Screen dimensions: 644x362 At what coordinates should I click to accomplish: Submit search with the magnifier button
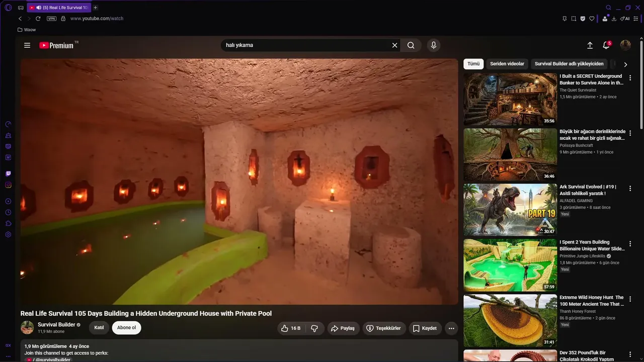411,45
